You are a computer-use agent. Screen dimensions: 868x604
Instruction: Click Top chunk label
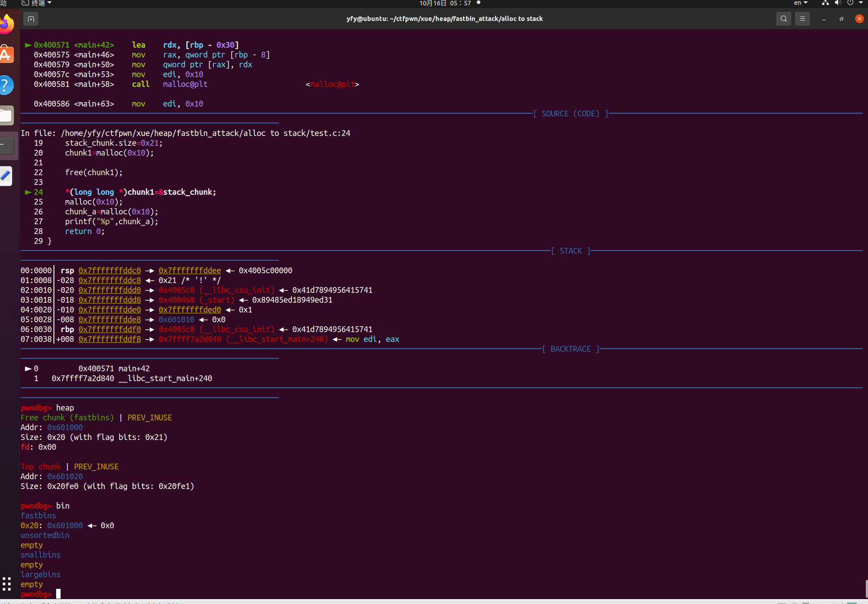(x=41, y=467)
